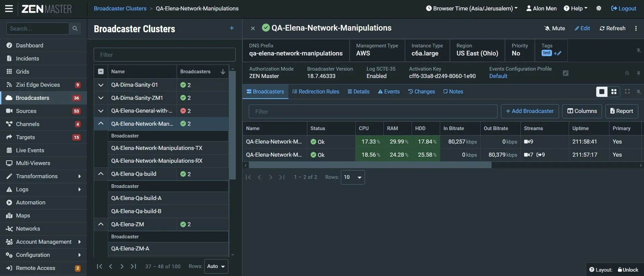Viewport: 644px width, 276px height.
Task: Go to next page of clusters list
Action: click(122, 266)
